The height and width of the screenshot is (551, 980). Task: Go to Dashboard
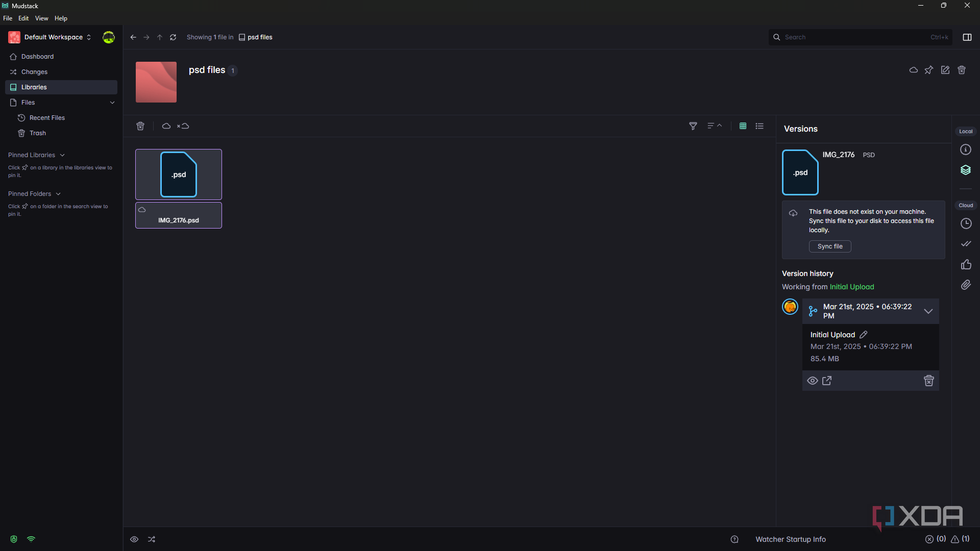(x=61, y=57)
